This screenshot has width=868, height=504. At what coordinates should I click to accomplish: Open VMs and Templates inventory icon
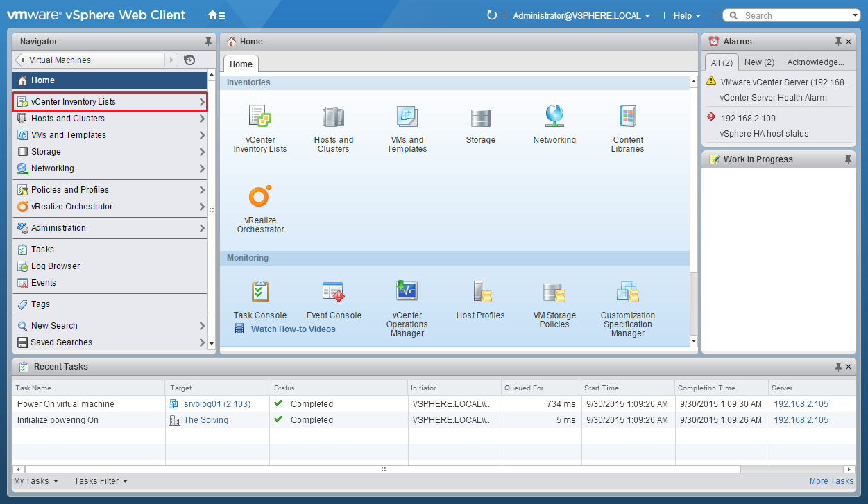[x=407, y=116]
